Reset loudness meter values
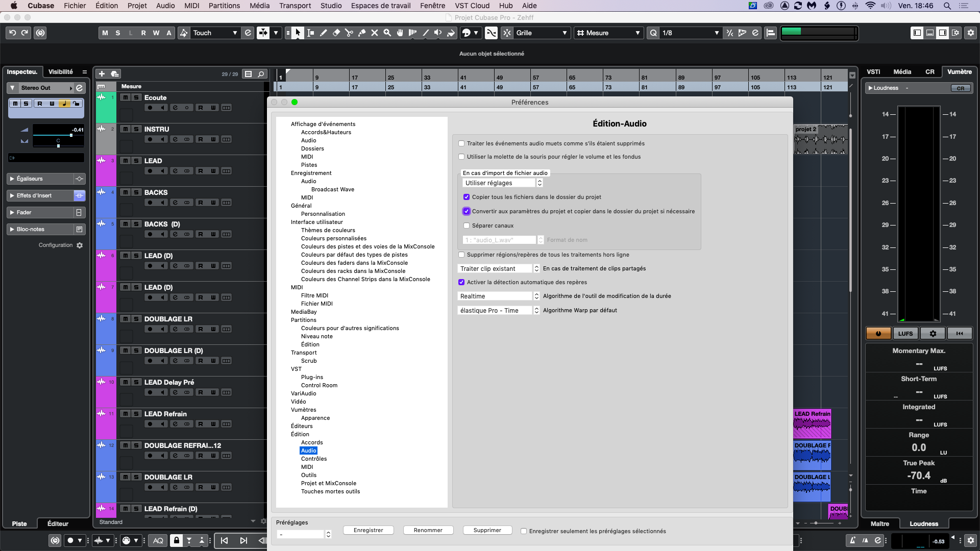980x551 pixels. point(960,334)
